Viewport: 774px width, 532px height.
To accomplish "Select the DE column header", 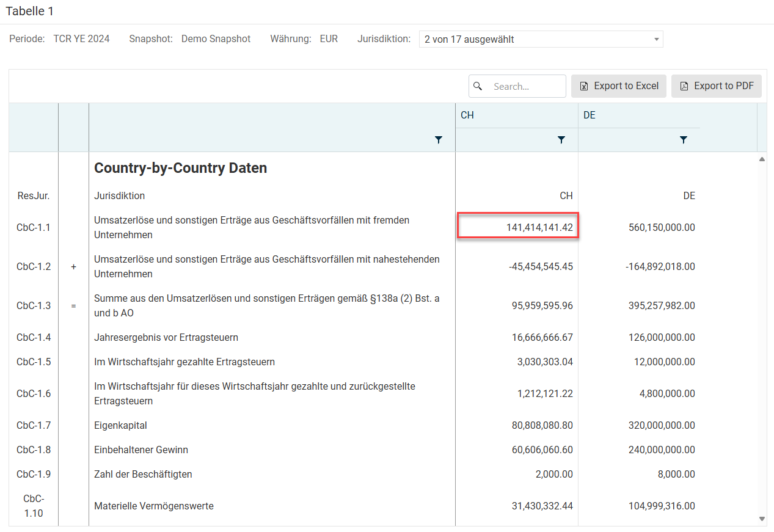I will click(x=590, y=115).
